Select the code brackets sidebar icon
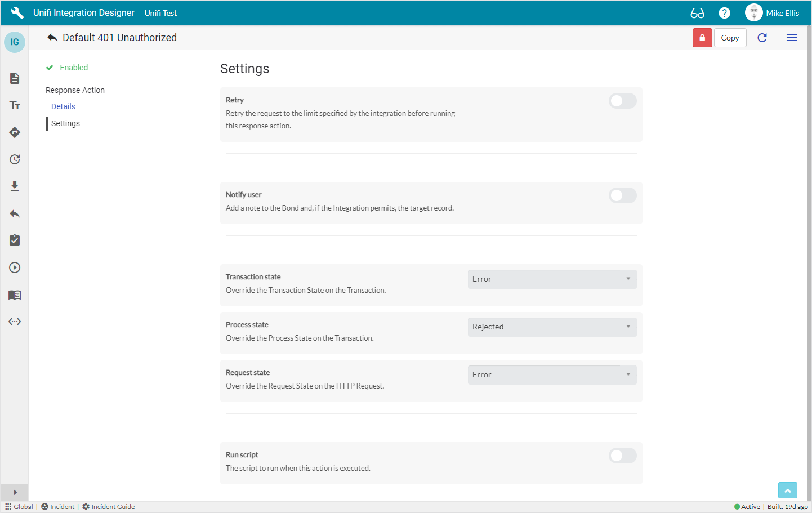 coord(15,321)
